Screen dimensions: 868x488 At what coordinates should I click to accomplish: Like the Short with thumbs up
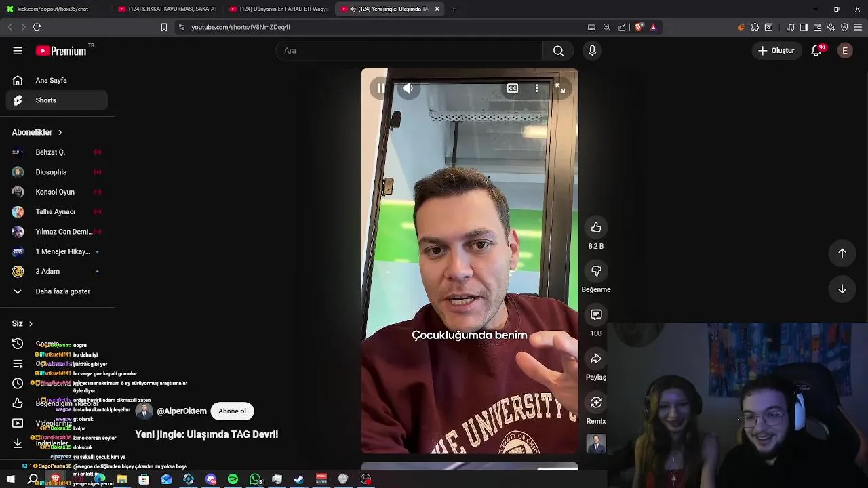[x=596, y=228]
